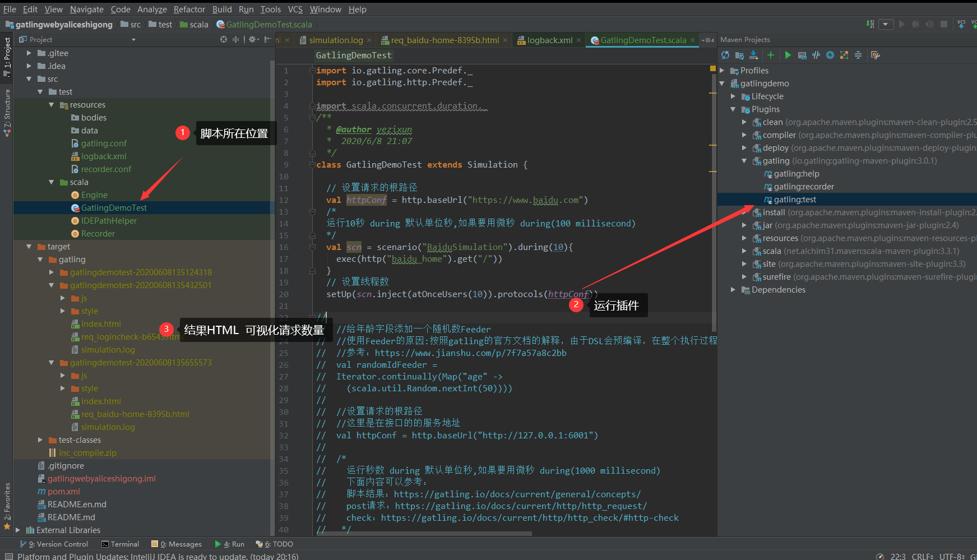Toggle Maven offline mode
This screenshot has height=560, width=977.
click(816, 55)
